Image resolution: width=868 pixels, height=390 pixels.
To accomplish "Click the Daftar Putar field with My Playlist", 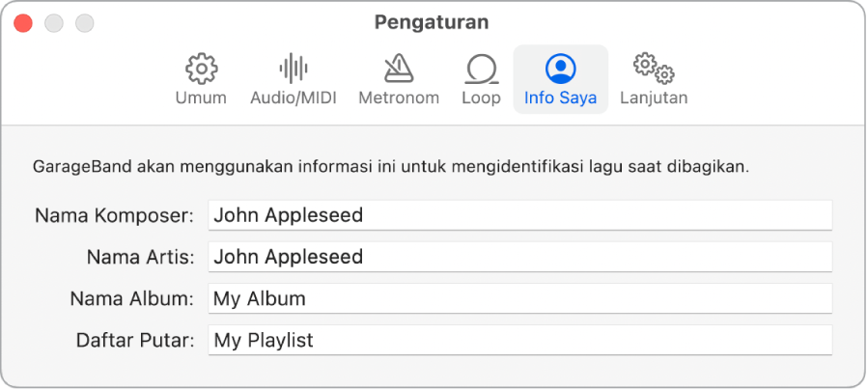I will click(x=520, y=340).
